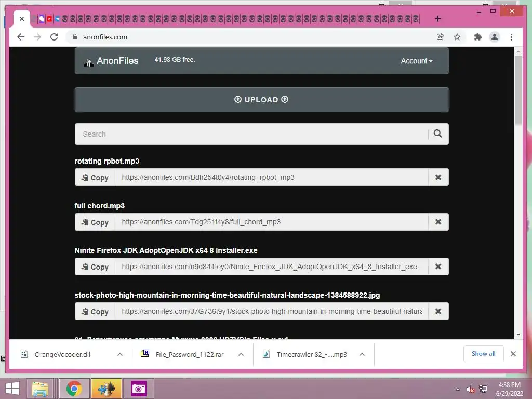Select the stock-photo jpg URL field
Screen dimensions: 532x399
tap(271, 312)
